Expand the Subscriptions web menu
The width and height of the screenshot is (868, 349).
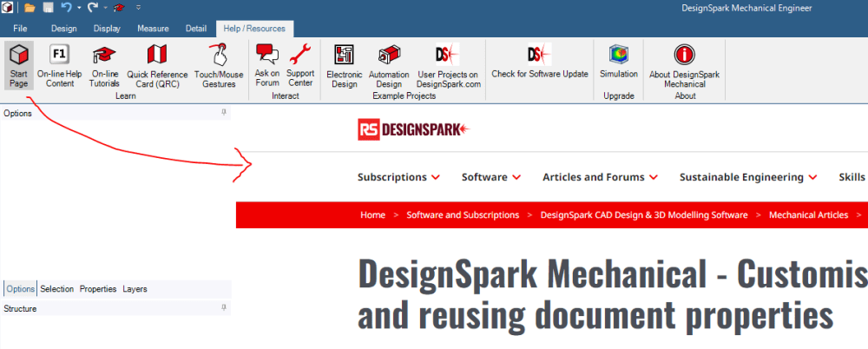[398, 177]
